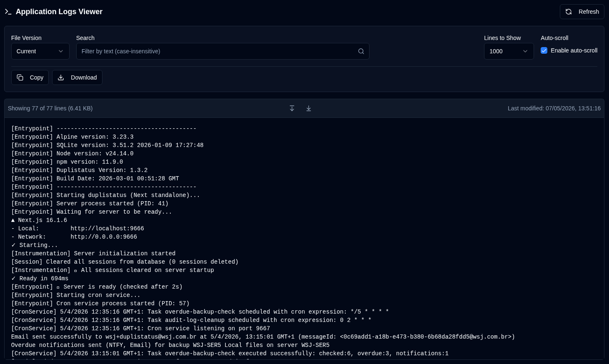
Task: Click the 'File Version' label
Action: point(26,38)
